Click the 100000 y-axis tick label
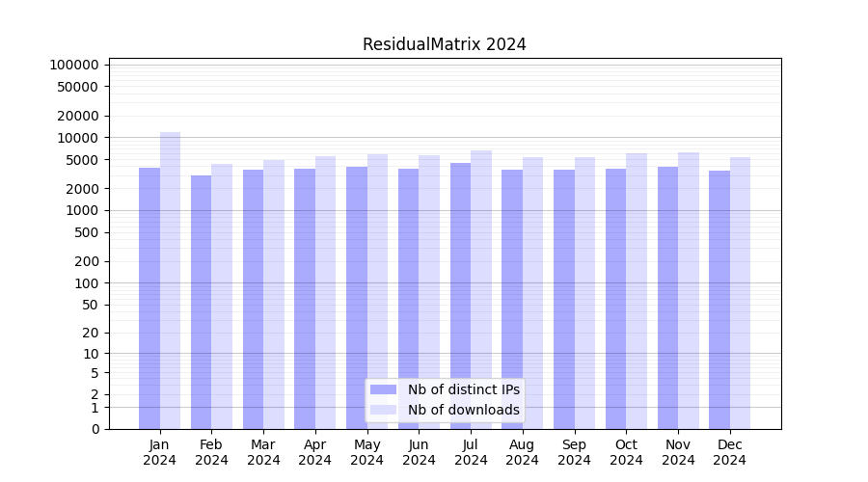The width and height of the screenshot is (868, 482). tap(74, 65)
